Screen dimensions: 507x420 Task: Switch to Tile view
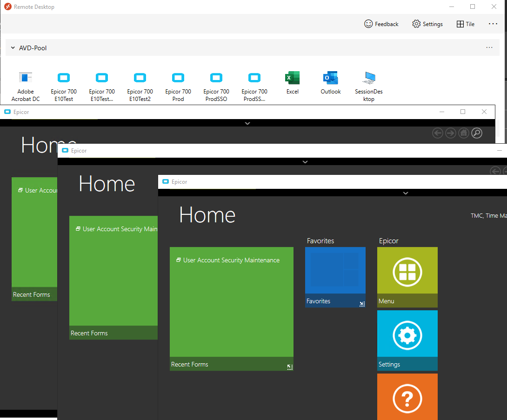(x=466, y=24)
